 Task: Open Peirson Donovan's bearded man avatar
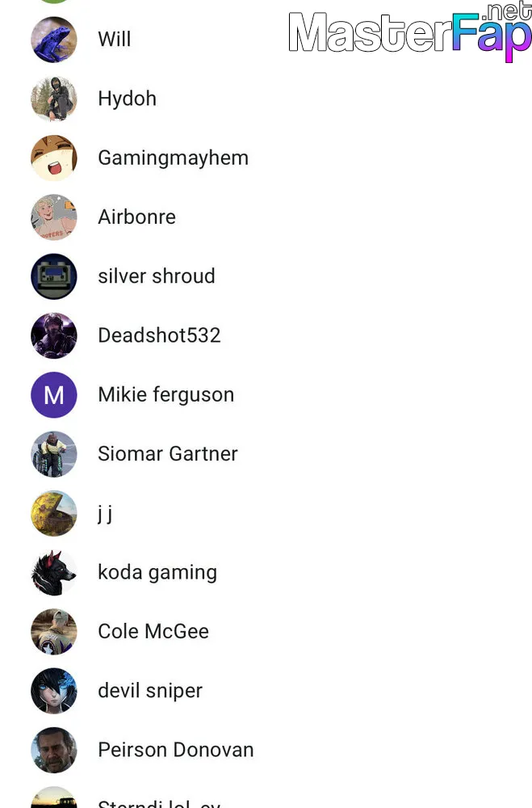point(54,751)
